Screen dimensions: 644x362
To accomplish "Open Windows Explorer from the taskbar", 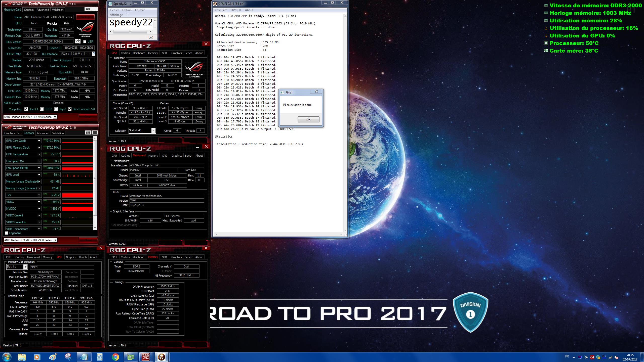I will click(x=22, y=357).
